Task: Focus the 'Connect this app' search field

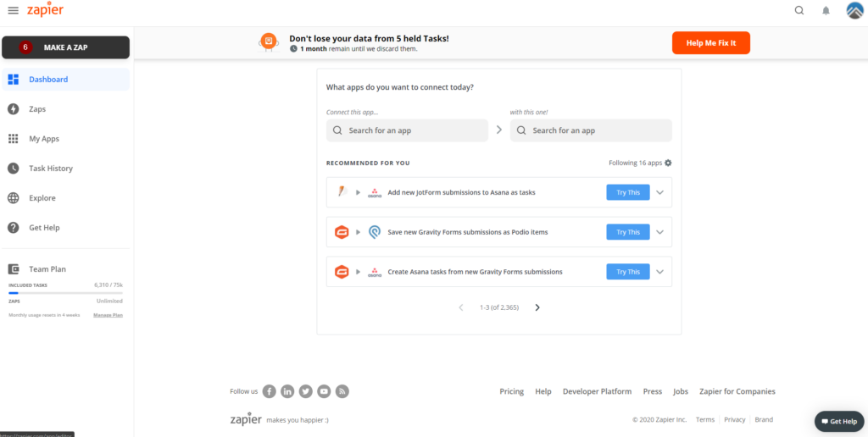Action: [x=407, y=130]
